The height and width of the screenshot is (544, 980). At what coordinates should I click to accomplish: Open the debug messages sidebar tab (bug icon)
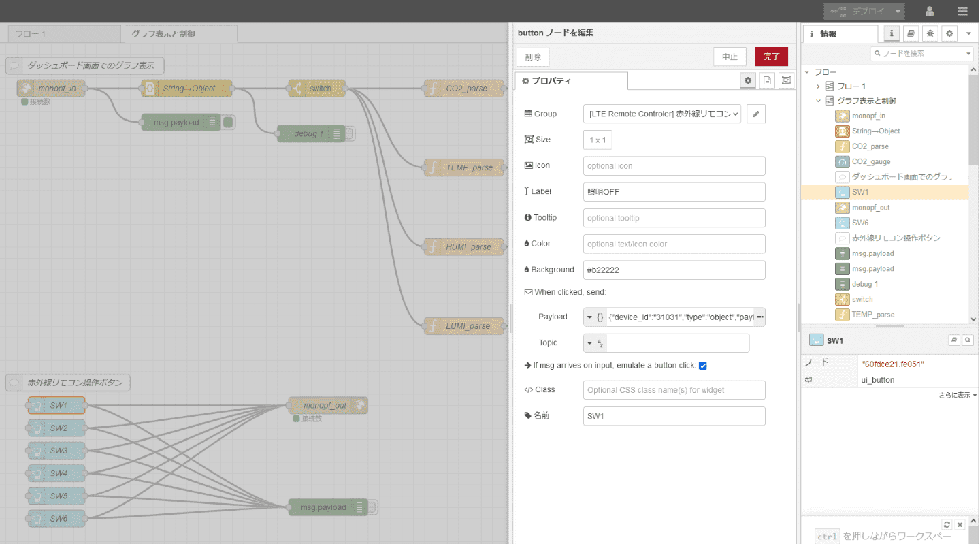tap(930, 33)
